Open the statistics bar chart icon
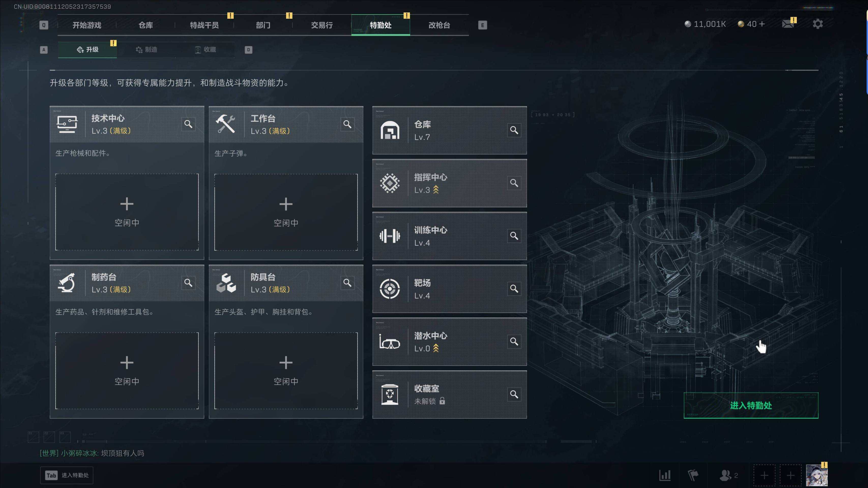The image size is (868, 488). click(x=665, y=475)
